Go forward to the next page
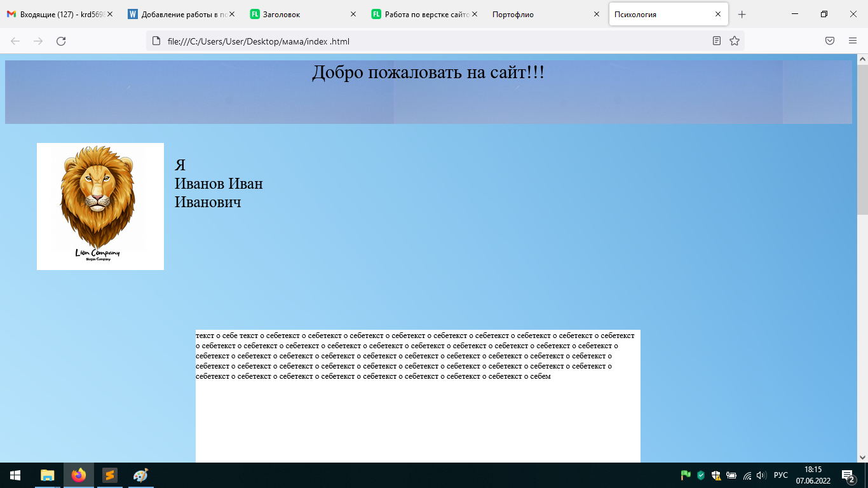The width and height of the screenshot is (868, 488). [38, 41]
